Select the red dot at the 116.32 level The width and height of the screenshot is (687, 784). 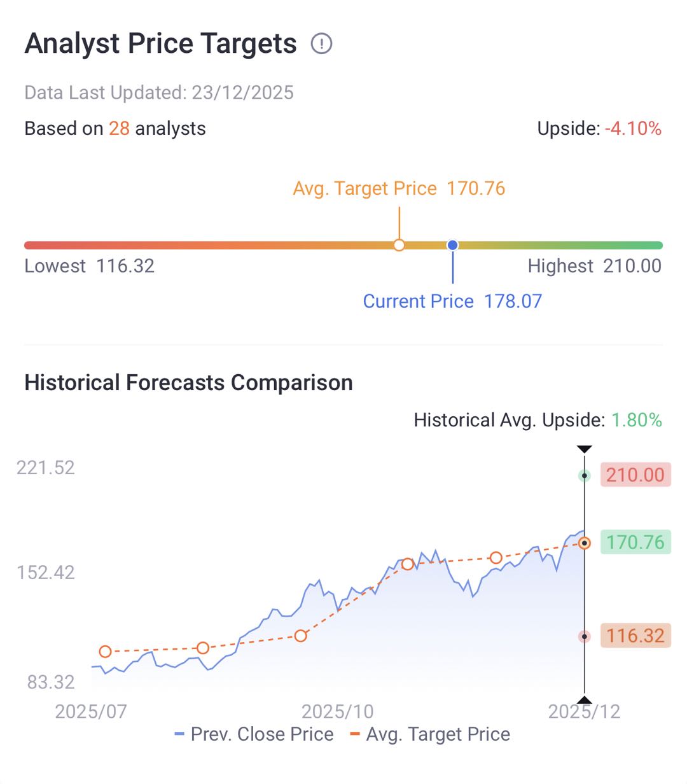click(x=584, y=636)
